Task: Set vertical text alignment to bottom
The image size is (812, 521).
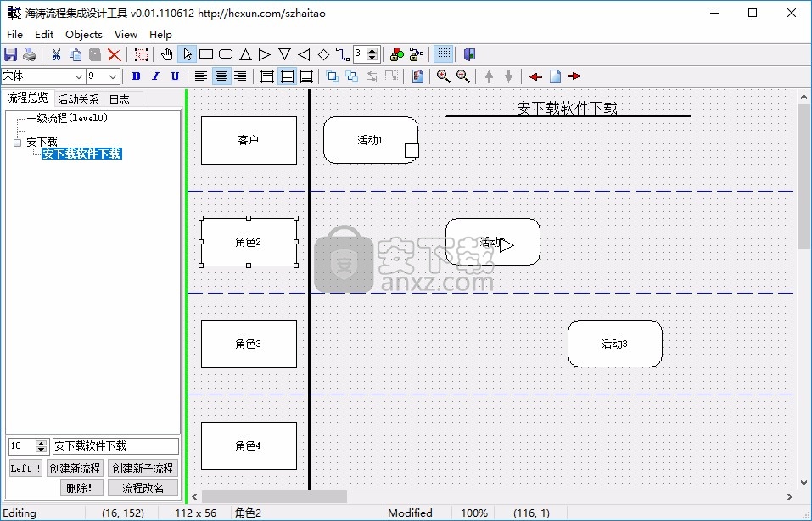Action: point(306,76)
